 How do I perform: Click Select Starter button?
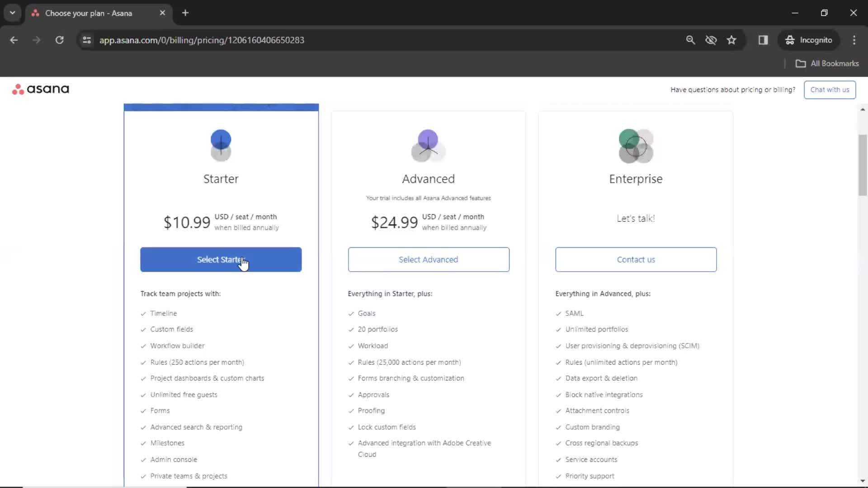tap(221, 259)
